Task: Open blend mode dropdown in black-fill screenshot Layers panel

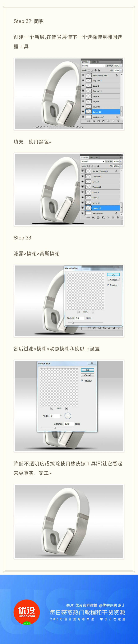Action: click(93, 161)
